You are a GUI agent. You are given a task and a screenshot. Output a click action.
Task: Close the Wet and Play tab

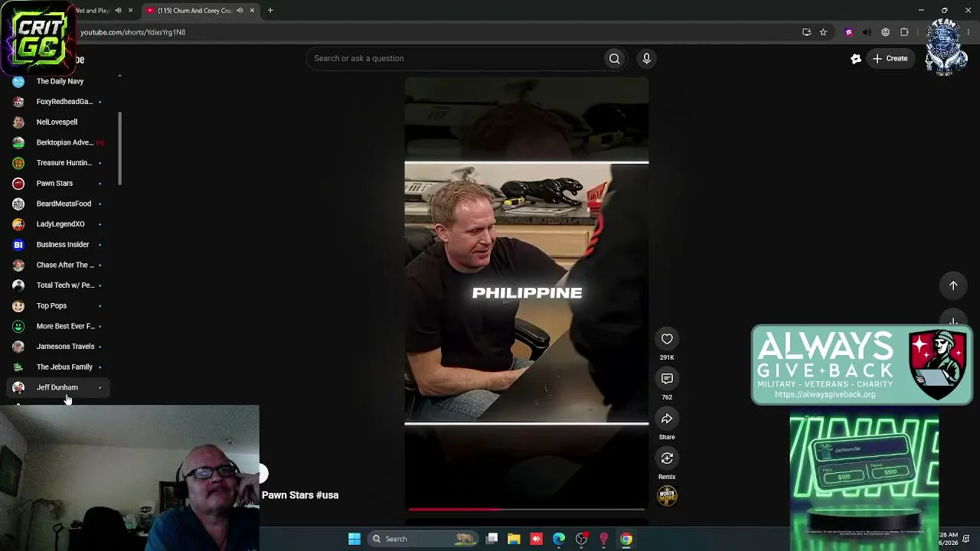pyautogui.click(x=130, y=11)
